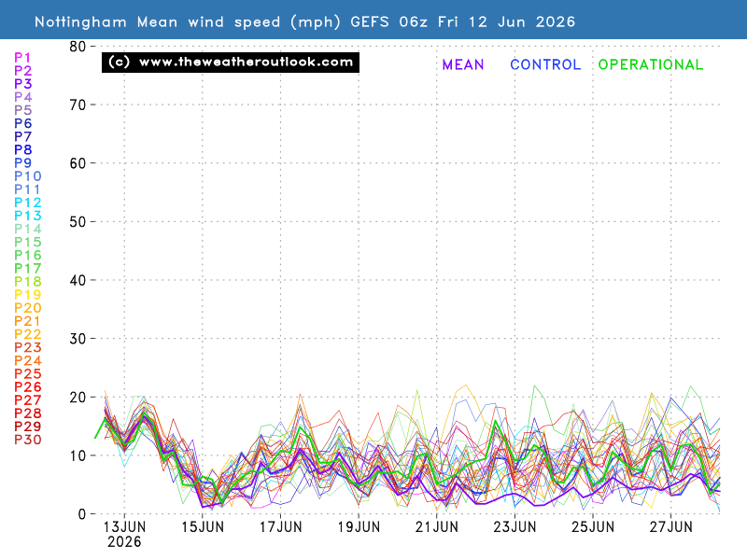Click the P9 legend label
Viewport: 747px width, 560px height.
pos(22,162)
